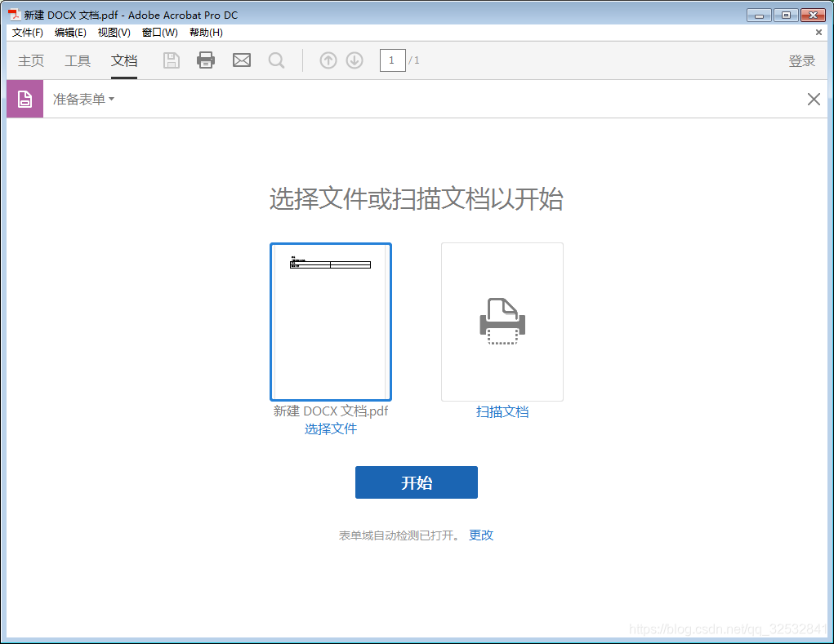Click the 更改 link
The width and height of the screenshot is (834, 644).
[481, 535]
